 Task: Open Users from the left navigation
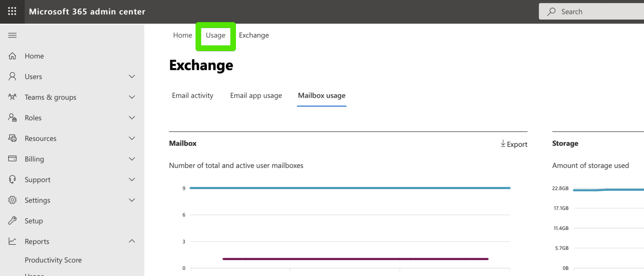point(34,76)
